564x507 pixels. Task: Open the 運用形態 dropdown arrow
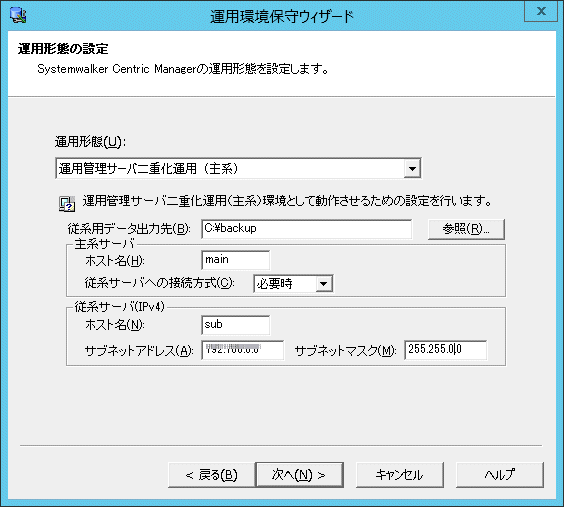[412, 168]
